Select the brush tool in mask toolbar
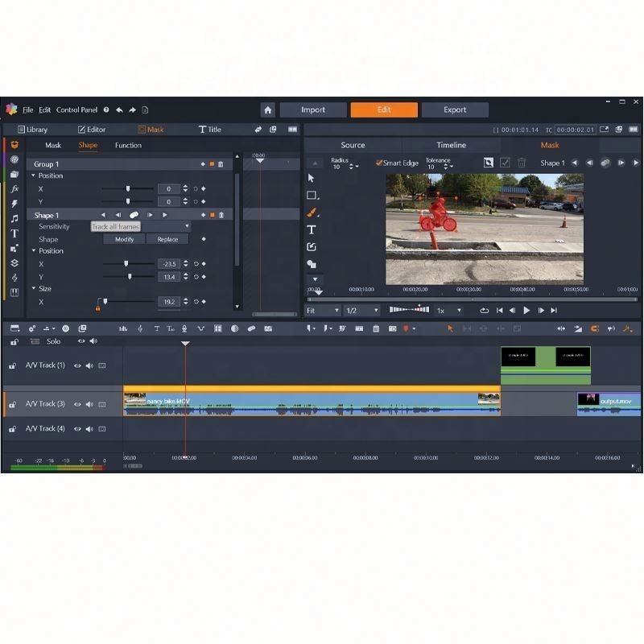 click(312, 213)
